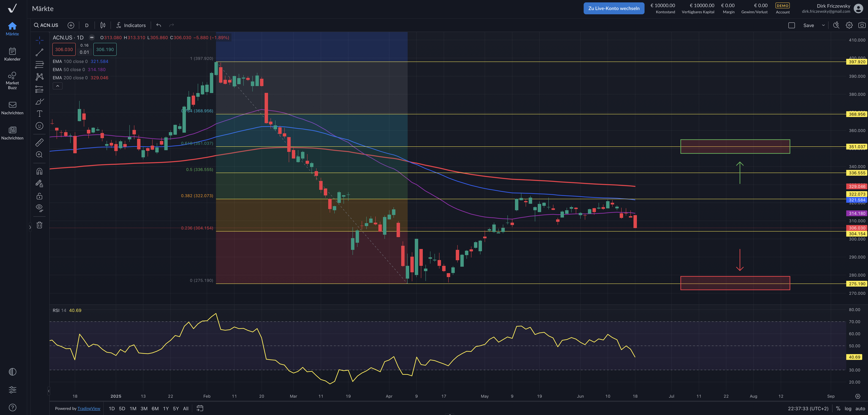868x415 pixels.
Task: Activate the ruler measure tool
Action: pyautogui.click(x=39, y=142)
